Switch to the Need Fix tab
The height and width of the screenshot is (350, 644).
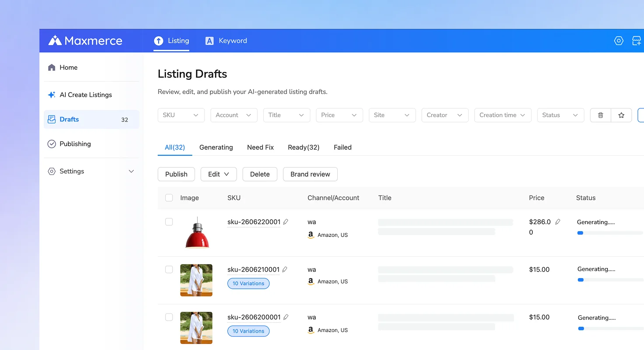260,147
